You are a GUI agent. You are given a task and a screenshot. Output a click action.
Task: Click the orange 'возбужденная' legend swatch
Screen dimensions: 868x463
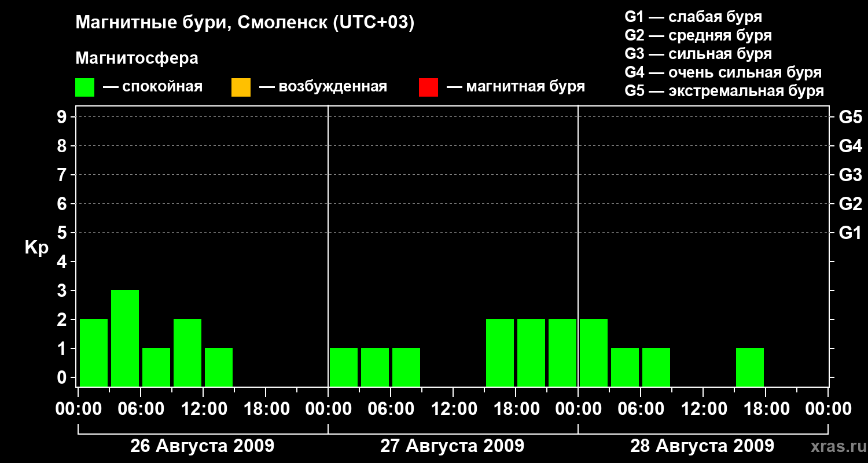point(241,87)
